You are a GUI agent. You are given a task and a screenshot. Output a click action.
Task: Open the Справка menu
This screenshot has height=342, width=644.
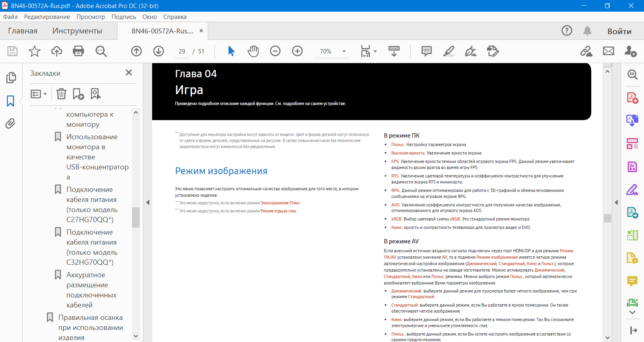(175, 17)
